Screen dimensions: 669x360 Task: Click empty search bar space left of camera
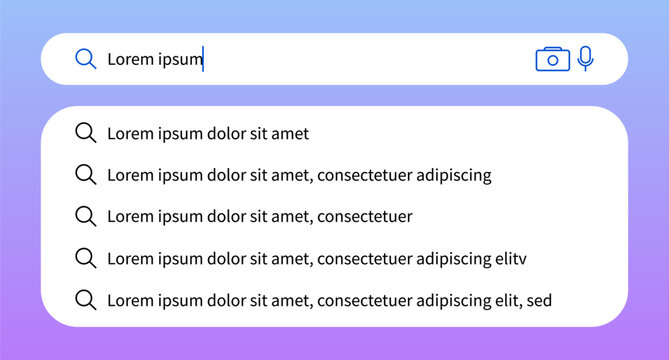pyautogui.click(x=367, y=59)
